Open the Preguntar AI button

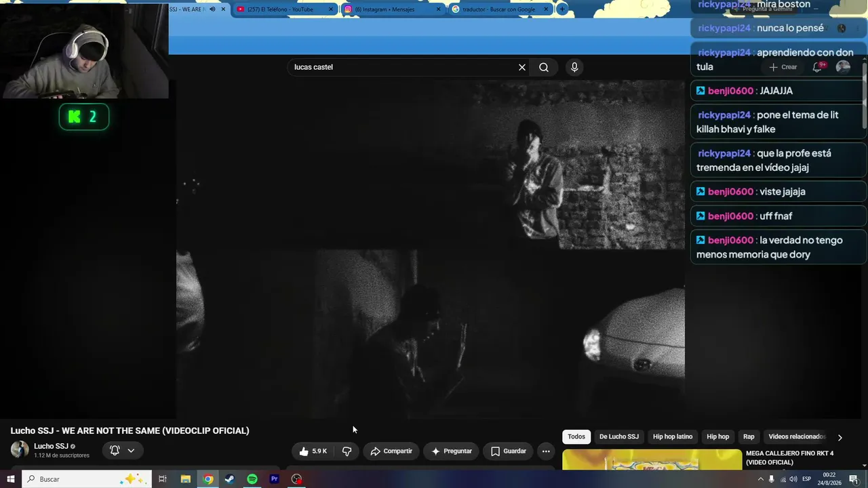coord(452,451)
